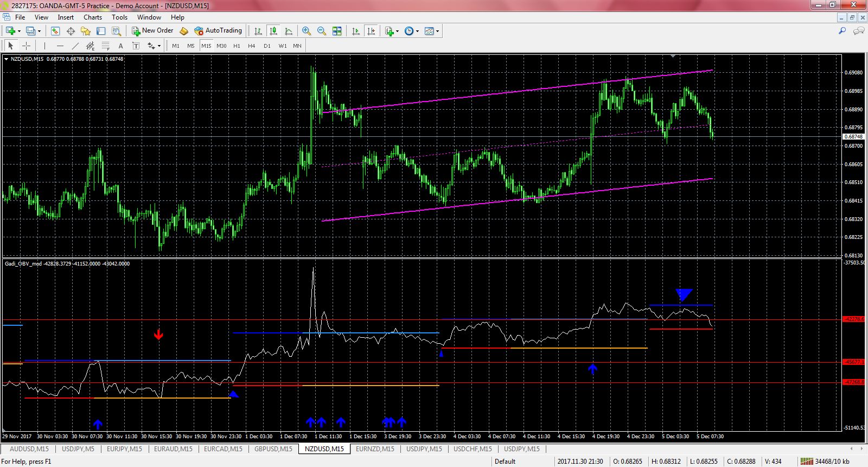Switch to USDCHF,M15 chart tab
The width and height of the screenshot is (868, 467).
click(x=473, y=449)
